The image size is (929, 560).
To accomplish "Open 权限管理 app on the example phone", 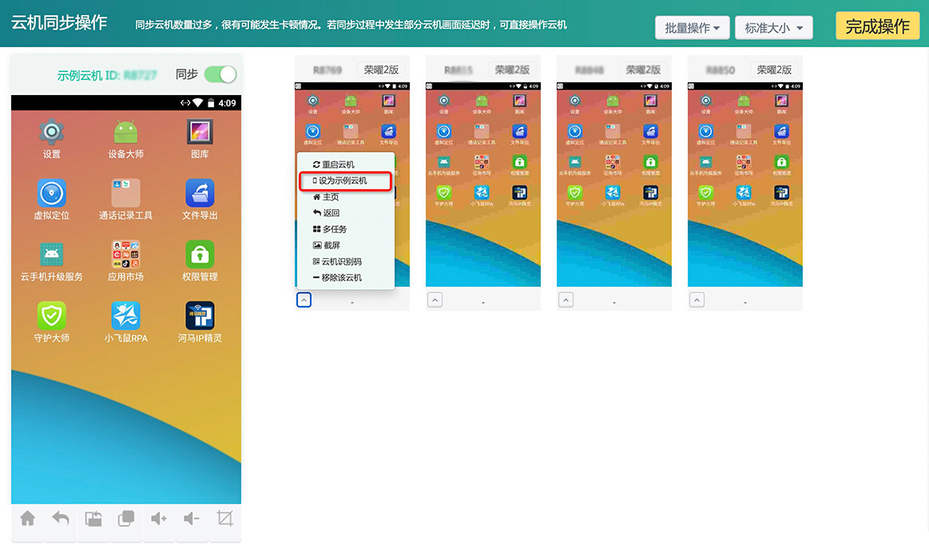I will pos(200,260).
